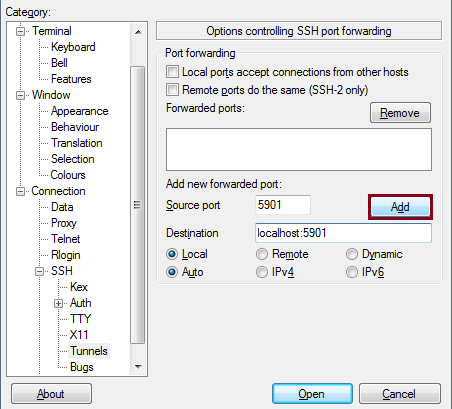Select the IPv4 radio option
Viewport: 452px width, 409px height.
tap(262, 272)
